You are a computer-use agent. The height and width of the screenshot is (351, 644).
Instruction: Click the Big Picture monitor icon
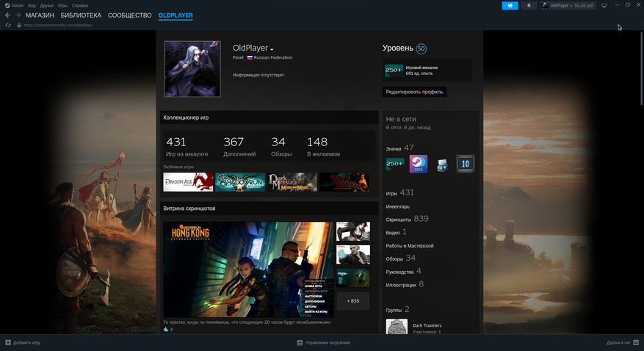click(604, 5)
